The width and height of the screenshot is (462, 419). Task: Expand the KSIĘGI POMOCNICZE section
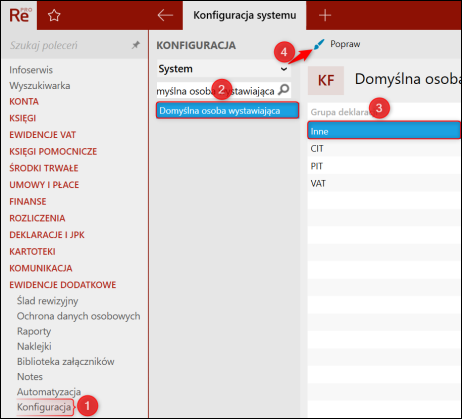coord(53,151)
